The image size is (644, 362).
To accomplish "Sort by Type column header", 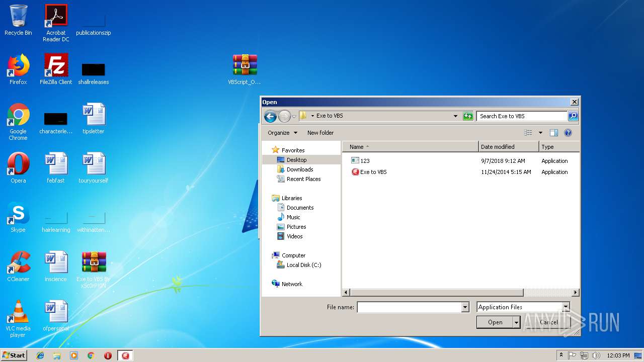I will (x=559, y=147).
